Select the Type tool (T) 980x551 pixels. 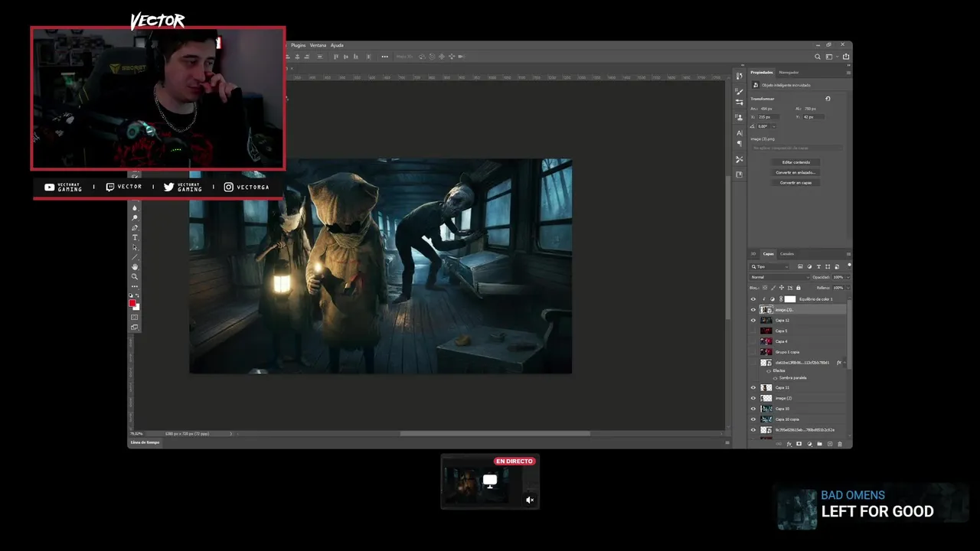[x=135, y=237]
